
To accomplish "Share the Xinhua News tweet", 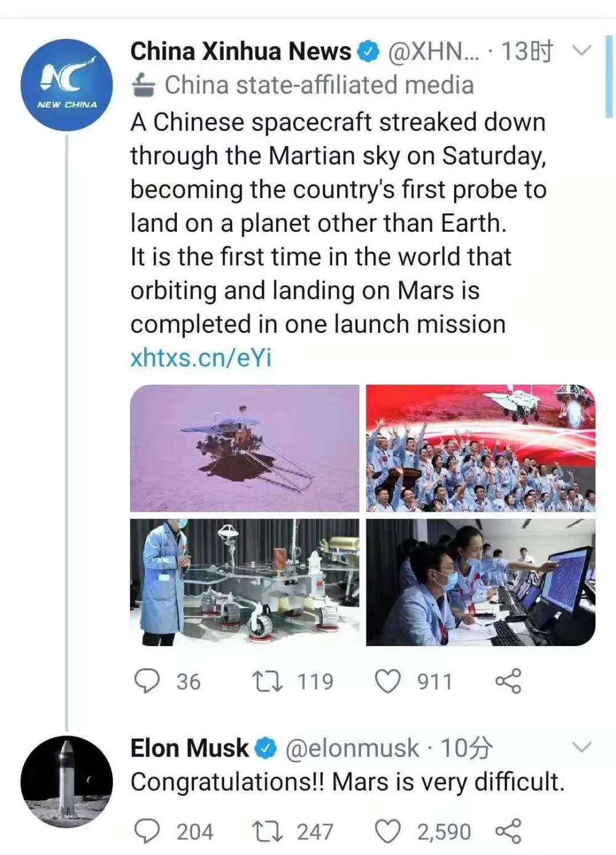I will [508, 681].
